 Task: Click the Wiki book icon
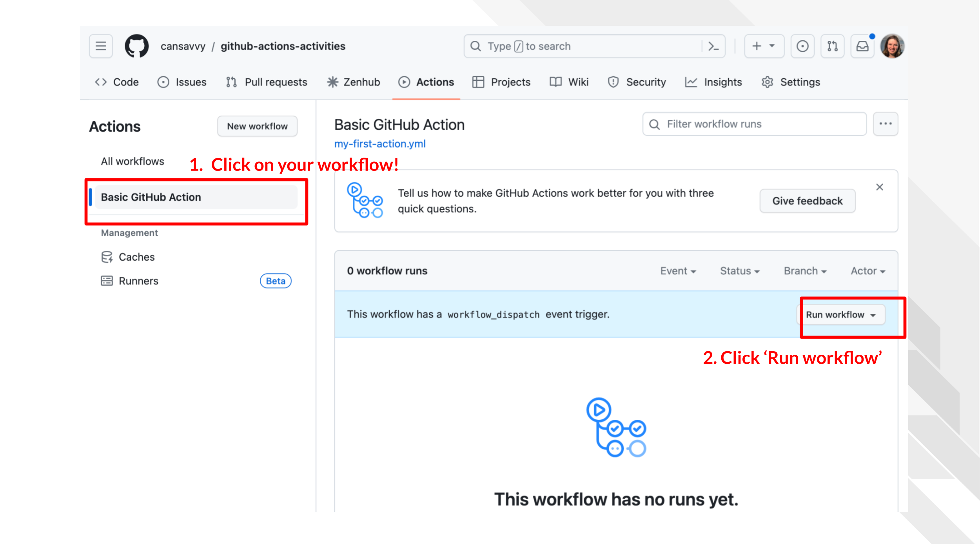555,82
